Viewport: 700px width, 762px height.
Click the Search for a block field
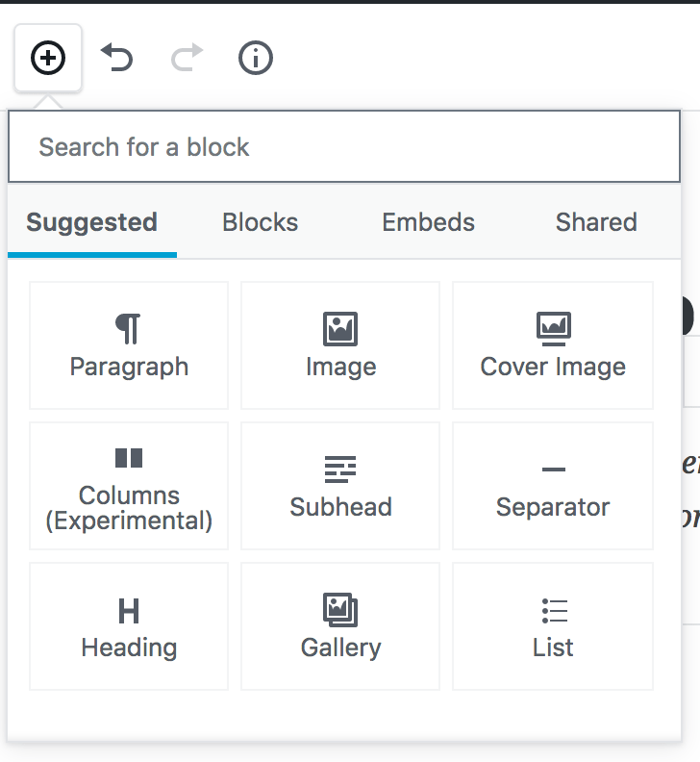[343, 147]
